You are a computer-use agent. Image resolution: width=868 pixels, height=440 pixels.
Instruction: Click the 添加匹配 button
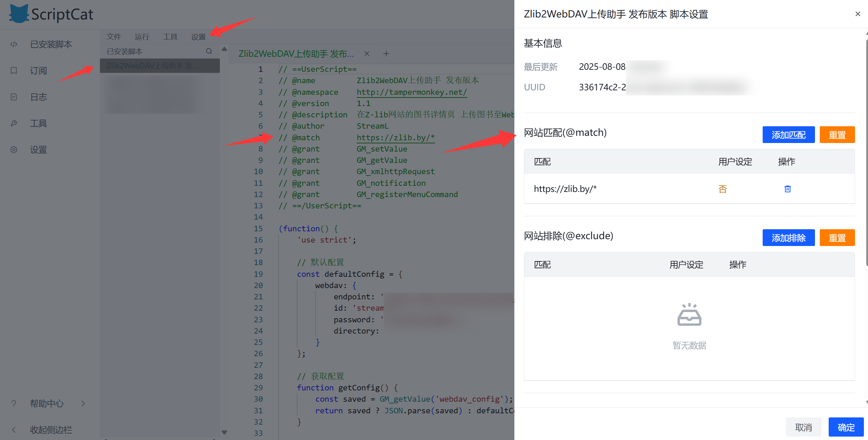click(x=788, y=135)
